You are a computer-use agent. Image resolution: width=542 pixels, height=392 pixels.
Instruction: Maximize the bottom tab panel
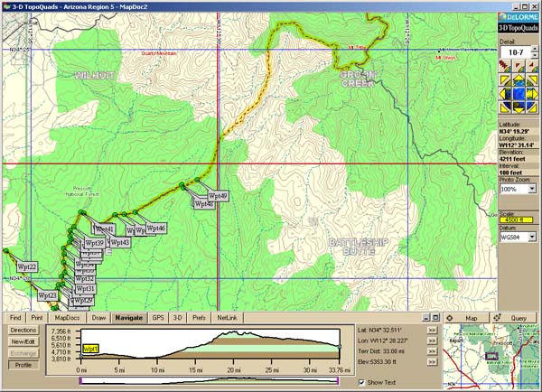pos(435,317)
